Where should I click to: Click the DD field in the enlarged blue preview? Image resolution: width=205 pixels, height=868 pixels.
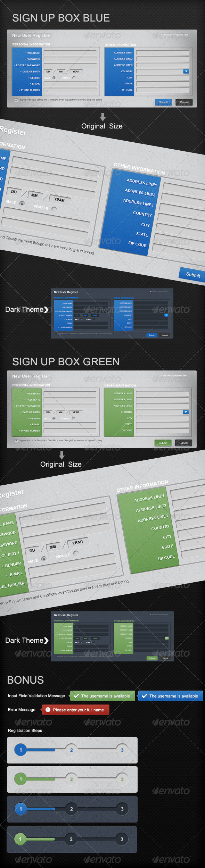coord(14,192)
